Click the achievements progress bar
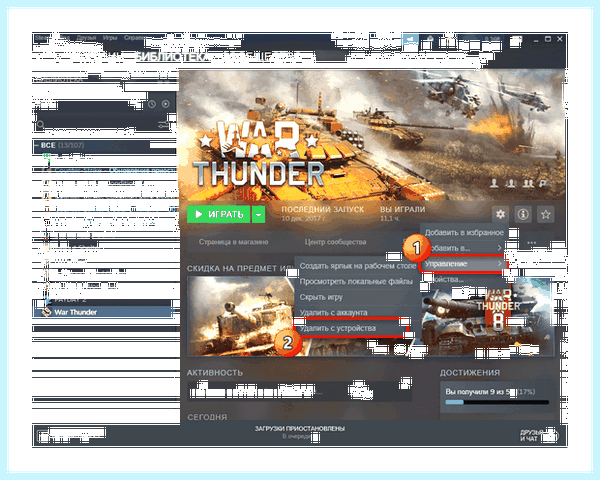 click(497, 402)
